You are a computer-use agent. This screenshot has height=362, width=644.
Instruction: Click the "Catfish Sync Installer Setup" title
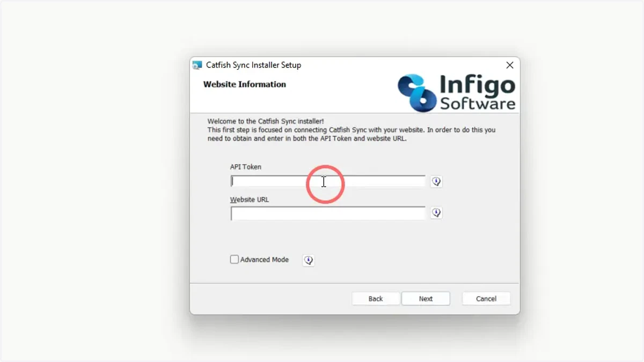pos(253,65)
